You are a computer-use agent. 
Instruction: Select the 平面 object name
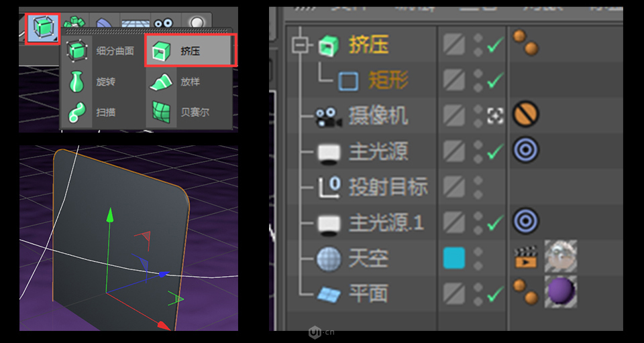[368, 295]
